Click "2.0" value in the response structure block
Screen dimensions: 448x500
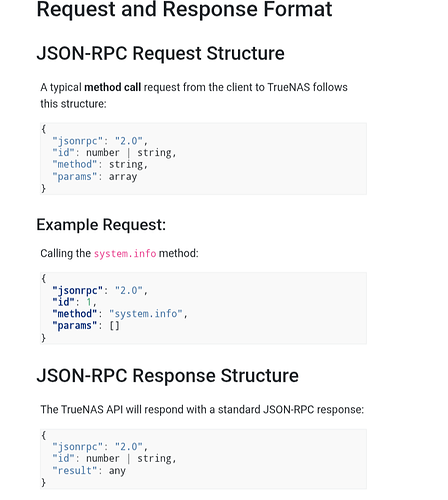[x=129, y=447]
